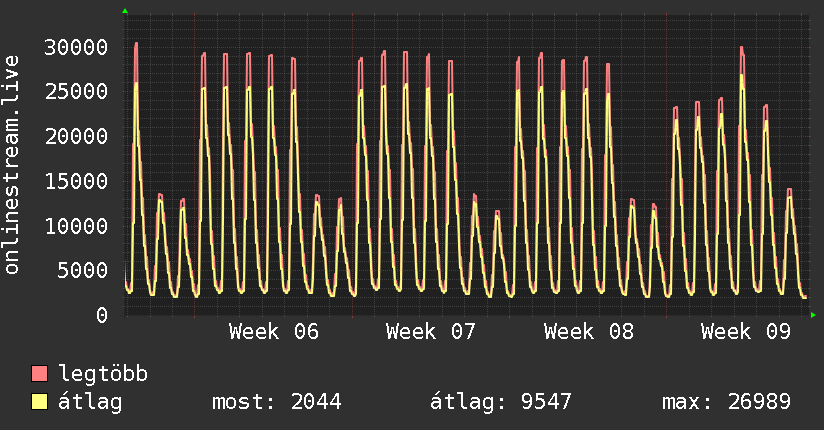Select the legtöbb legend label
824x430 pixels.
pos(104,374)
